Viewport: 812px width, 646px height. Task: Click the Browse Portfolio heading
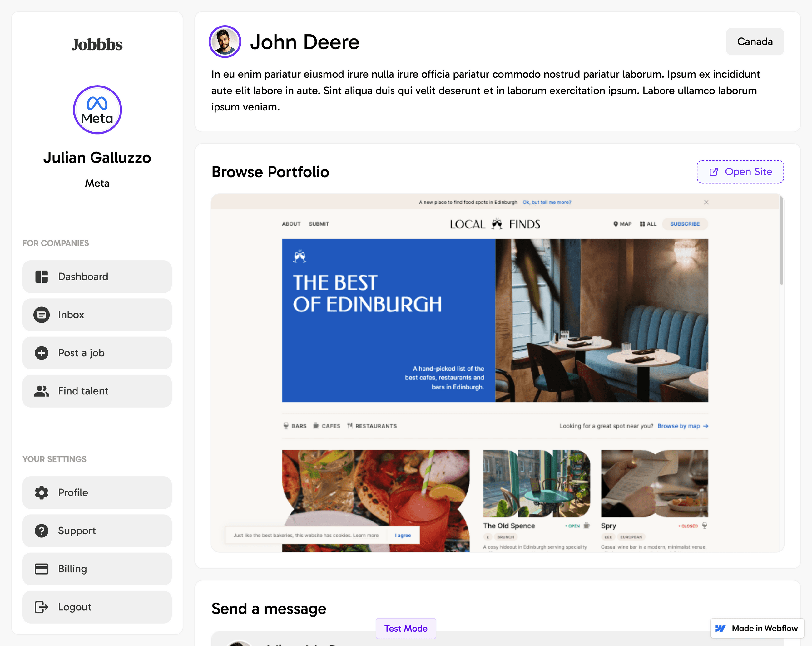pos(270,172)
